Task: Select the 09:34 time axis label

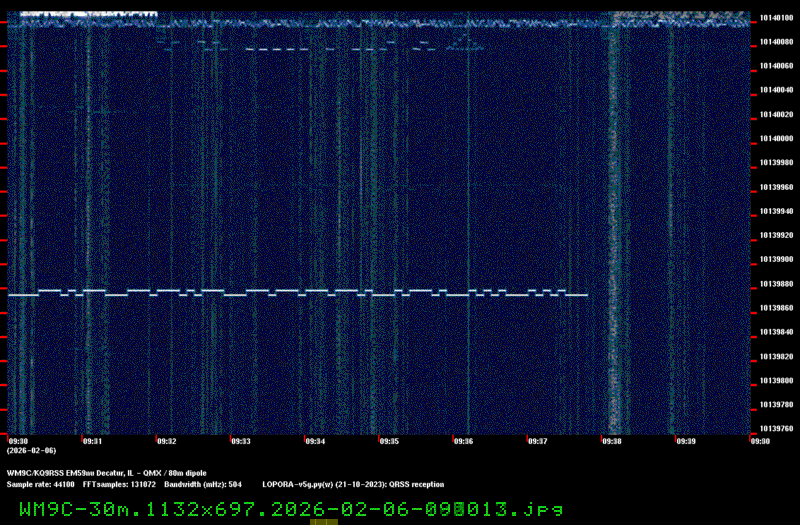Action: (314, 440)
